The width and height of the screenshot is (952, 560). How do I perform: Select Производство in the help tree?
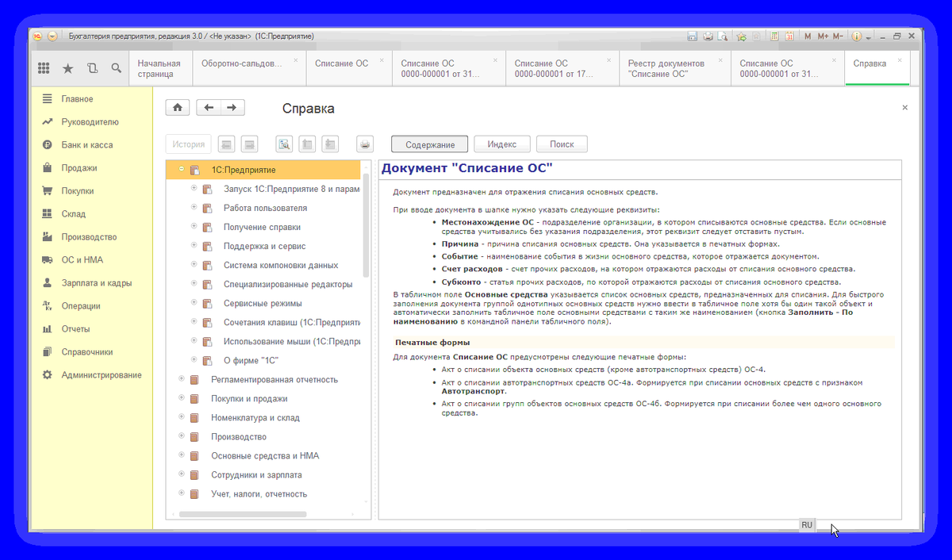point(239,437)
